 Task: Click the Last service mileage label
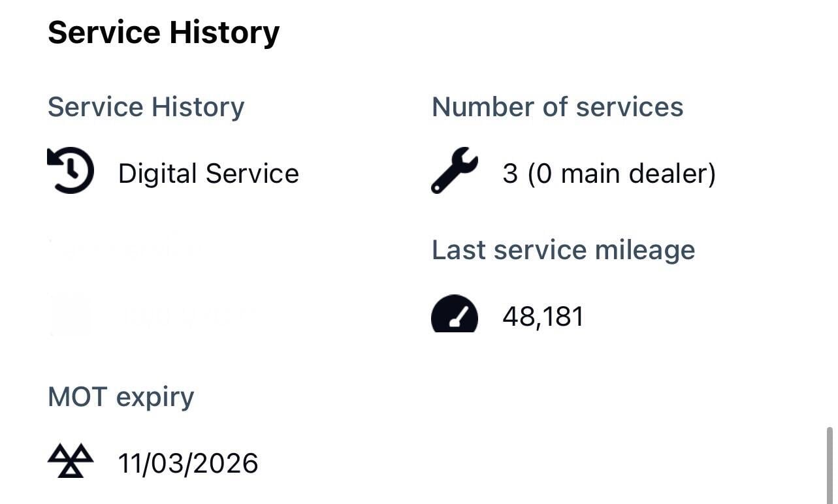click(563, 250)
